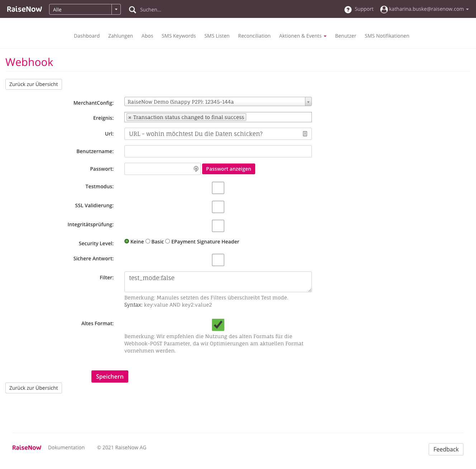Screen dimensions: 476x469
Task: Remove the Transaction status changed event tag
Action: [130, 118]
